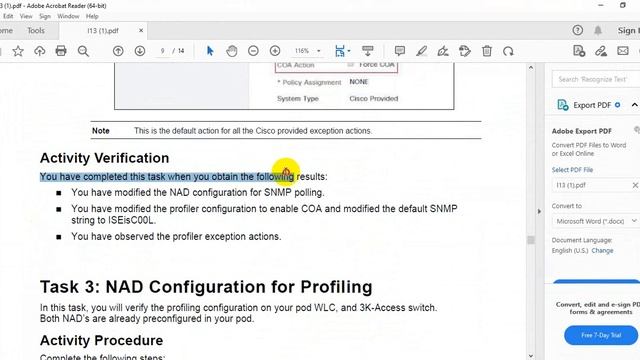Select the read mode scrolling icon
Screen dimensions: 640x360
click(x=368, y=51)
